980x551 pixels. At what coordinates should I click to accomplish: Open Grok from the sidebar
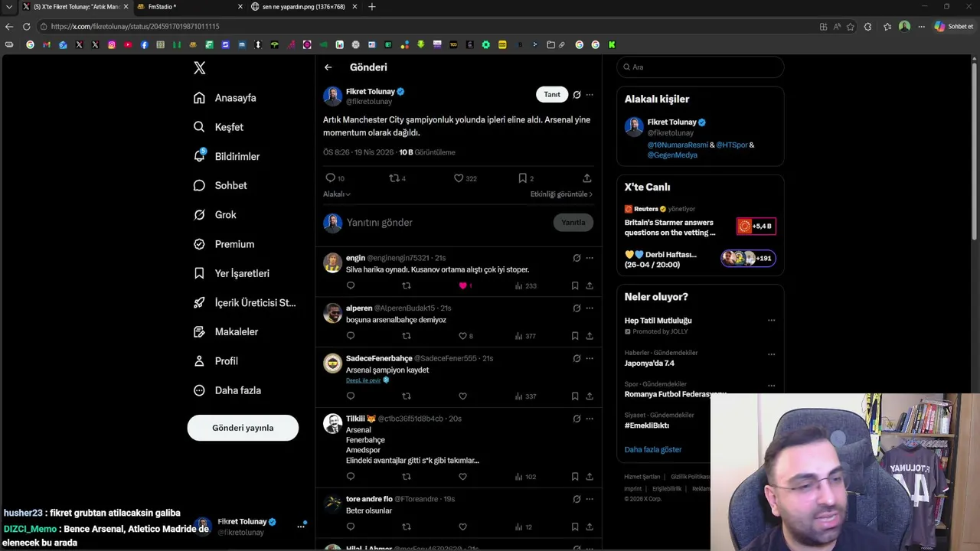pyautogui.click(x=214, y=215)
